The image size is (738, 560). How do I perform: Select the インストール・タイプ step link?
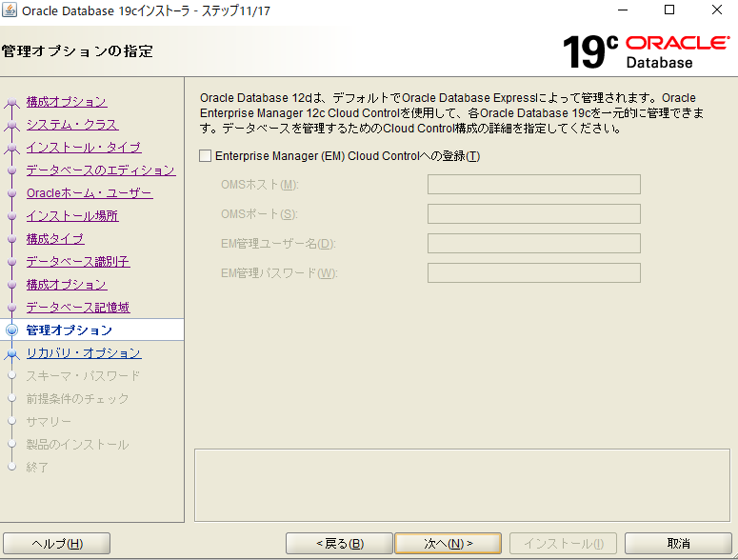[x=83, y=148]
